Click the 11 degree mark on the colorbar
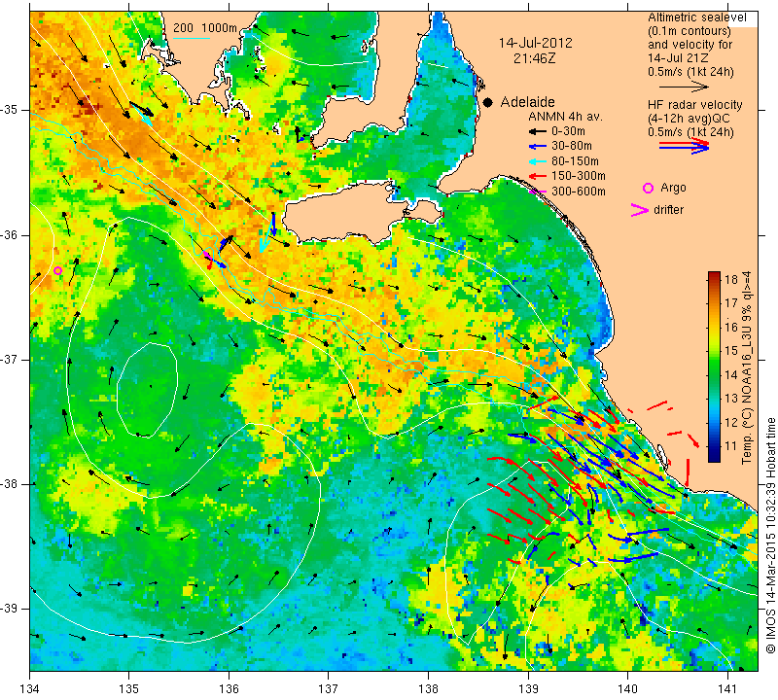The image size is (778, 700). (x=731, y=446)
